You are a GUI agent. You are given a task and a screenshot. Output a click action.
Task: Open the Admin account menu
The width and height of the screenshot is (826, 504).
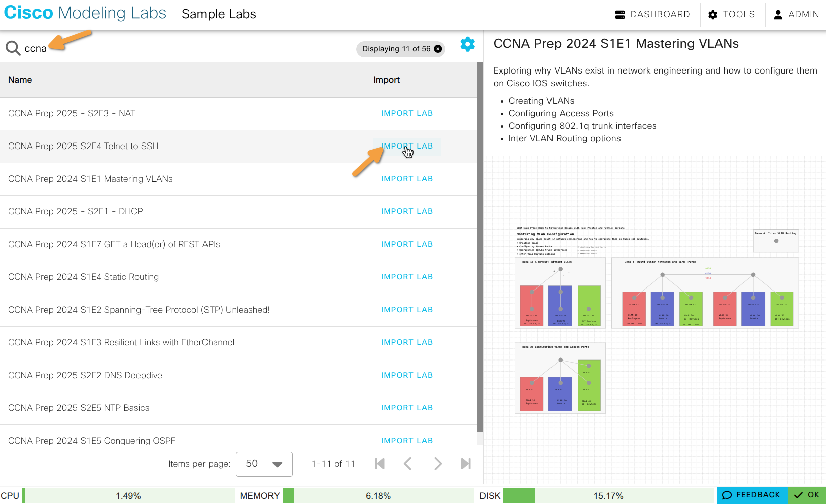tap(796, 14)
